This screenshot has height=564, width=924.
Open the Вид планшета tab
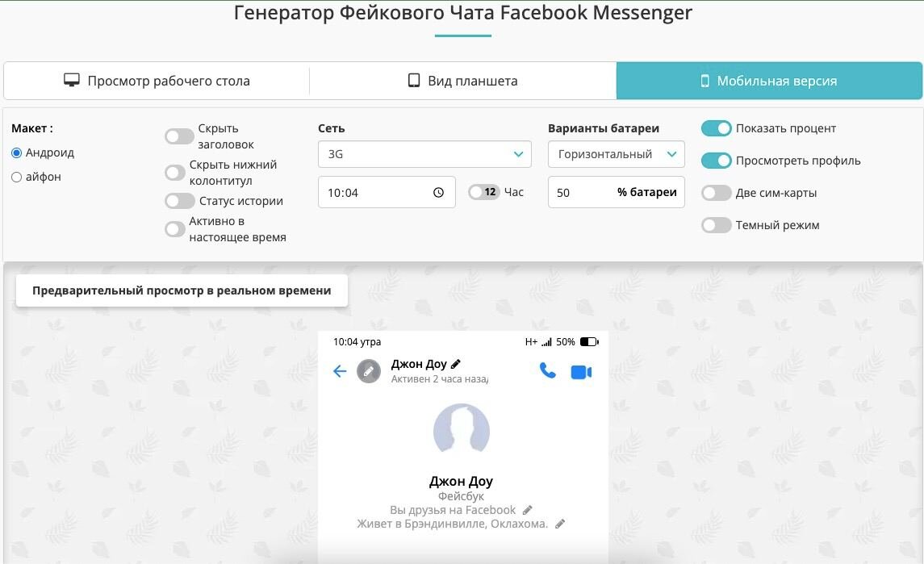pyautogui.click(x=462, y=81)
